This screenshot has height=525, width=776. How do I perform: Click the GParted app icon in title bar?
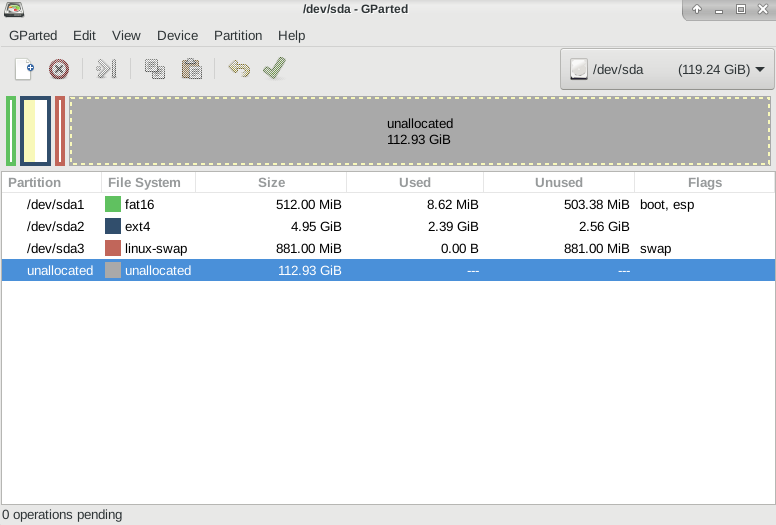14,9
